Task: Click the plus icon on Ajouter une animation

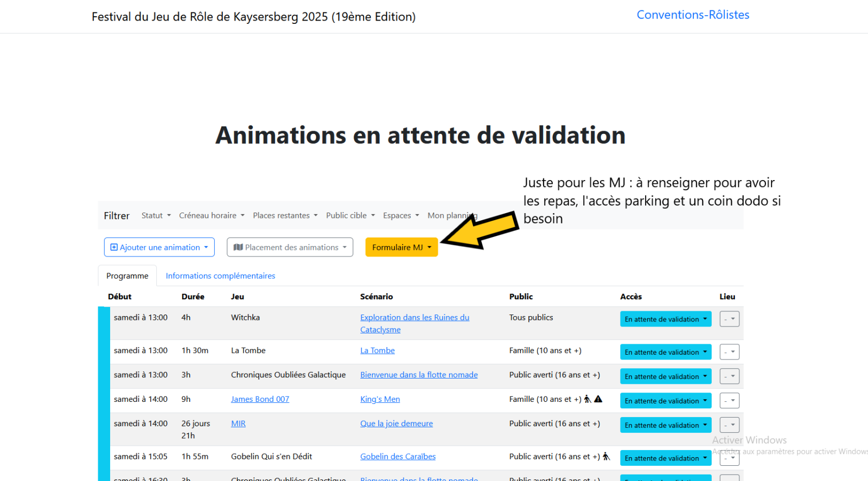Action: point(114,247)
